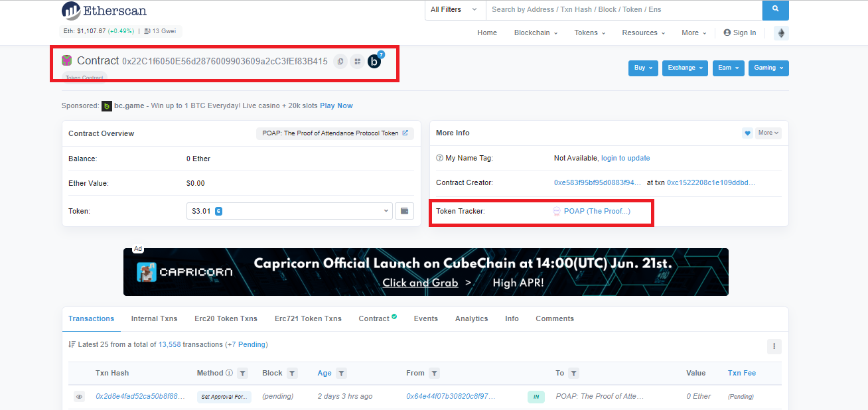Click the question mark icon beside My Name Tag
The image size is (868, 410).
(x=439, y=158)
